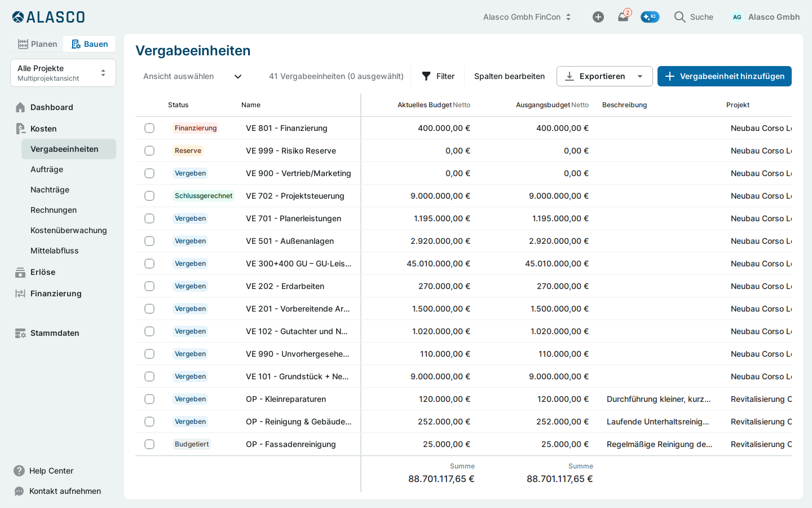
Task: Click Vergabeeinheit hinzufügen button
Action: coord(725,76)
